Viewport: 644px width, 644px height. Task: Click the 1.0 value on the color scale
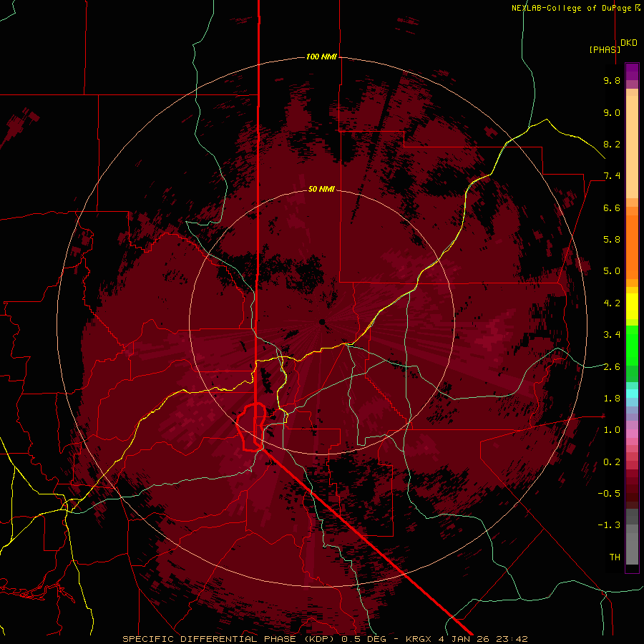tap(612, 430)
